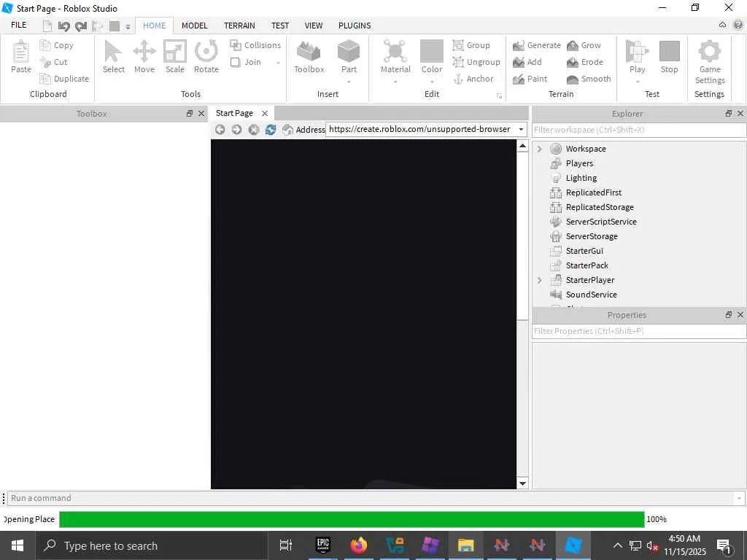Click the Copy button in Clipboard
This screenshot has width=747, height=560.
coord(57,45)
